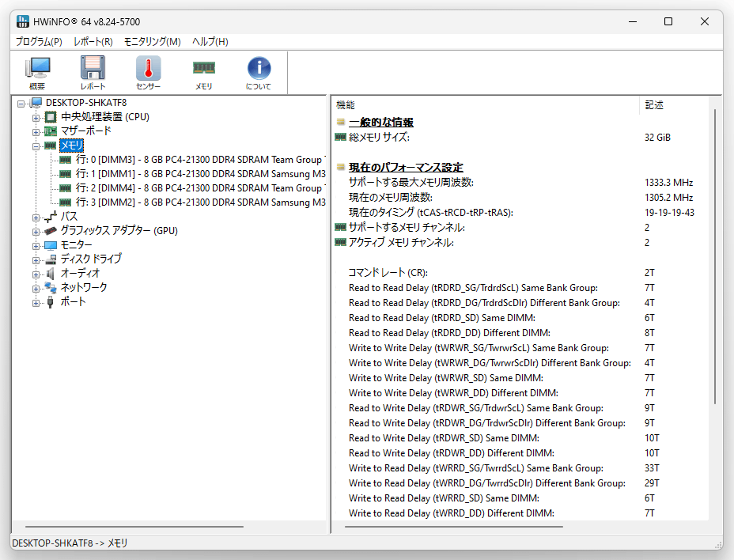Click the right pane horizontal scrollbar
Viewport: 734px width, 560px height.
click(x=453, y=527)
